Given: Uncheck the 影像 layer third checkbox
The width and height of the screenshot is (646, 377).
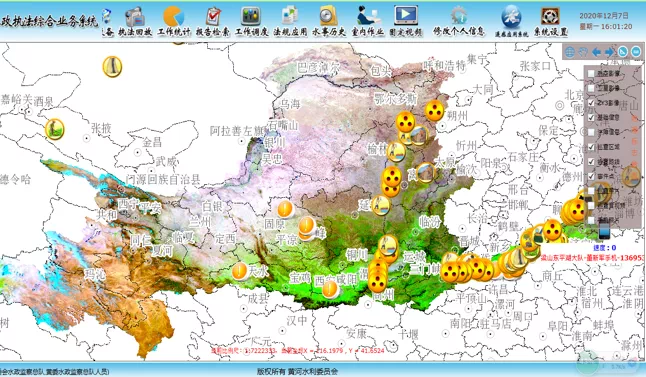Looking at the screenshot, I should point(591,103).
